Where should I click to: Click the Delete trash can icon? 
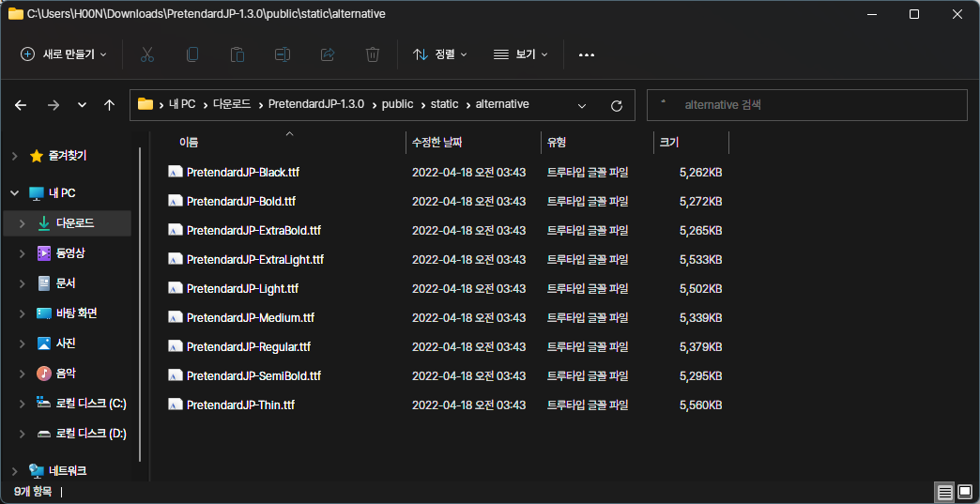tap(373, 54)
